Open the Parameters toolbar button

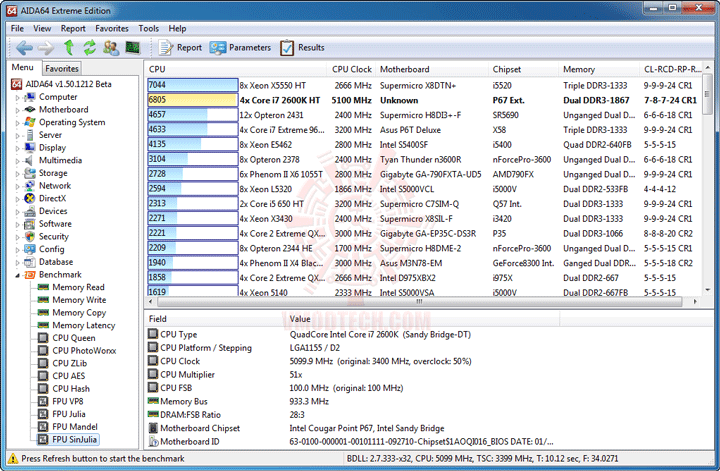pyautogui.click(x=240, y=47)
